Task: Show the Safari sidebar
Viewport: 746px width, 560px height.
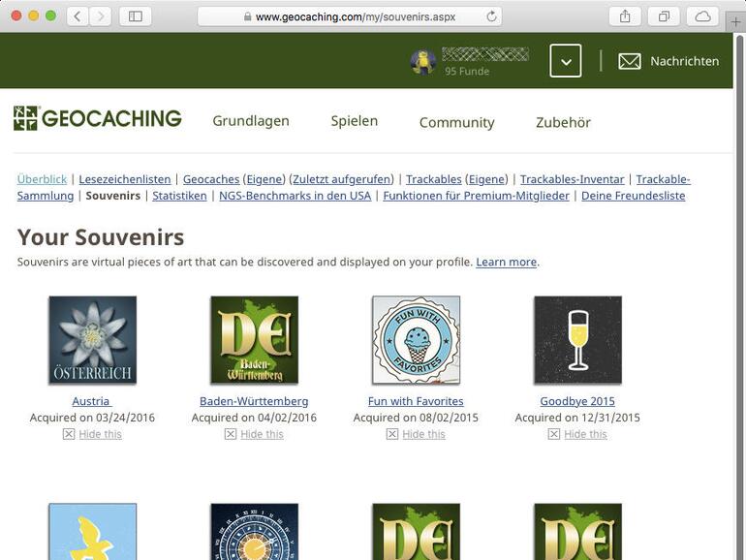Action: pyautogui.click(x=135, y=16)
